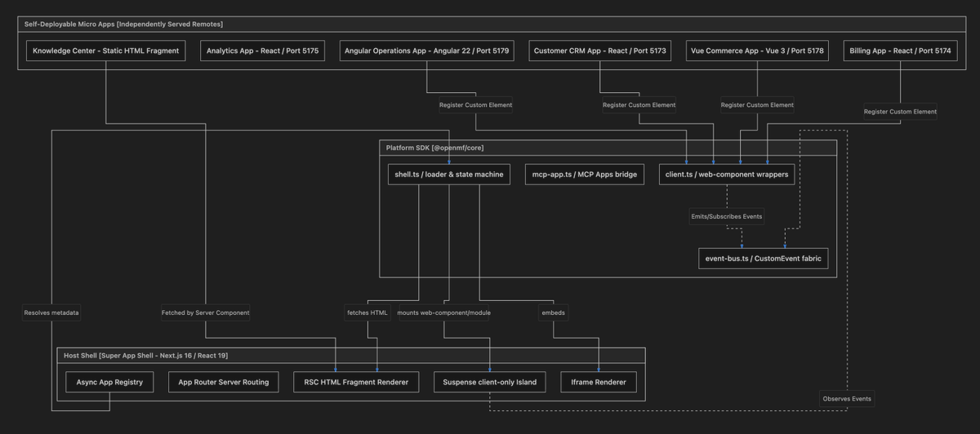Click the mounts web-component/module edge label

443,312
